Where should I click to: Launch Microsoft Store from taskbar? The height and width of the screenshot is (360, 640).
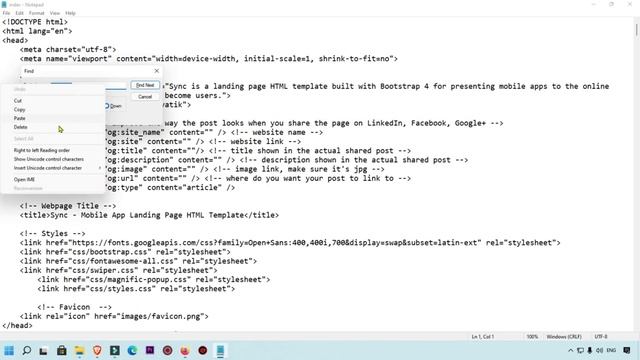[62, 350]
